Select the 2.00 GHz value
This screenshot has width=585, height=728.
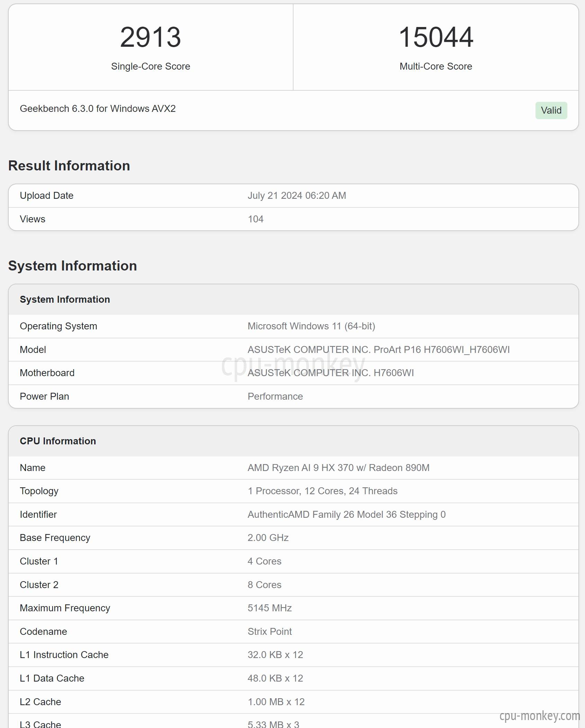[x=268, y=538]
